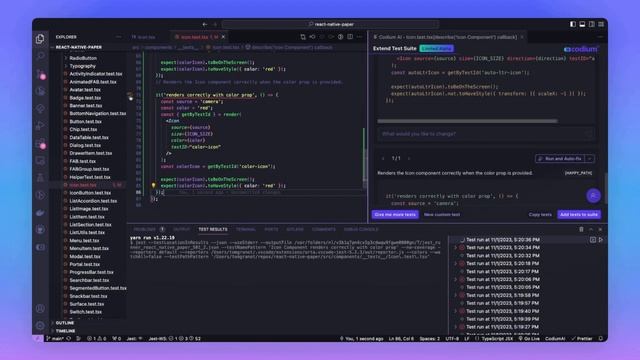Click Give me more tests button
Image resolution: width=640 pixels, height=360 pixels.
pyautogui.click(x=395, y=214)
